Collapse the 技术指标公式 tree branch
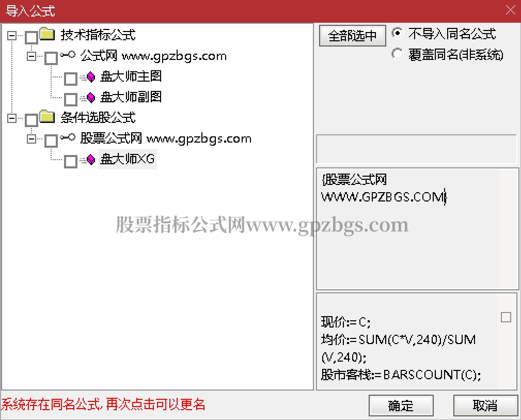The image size is (521, 420). coord(11,36)
